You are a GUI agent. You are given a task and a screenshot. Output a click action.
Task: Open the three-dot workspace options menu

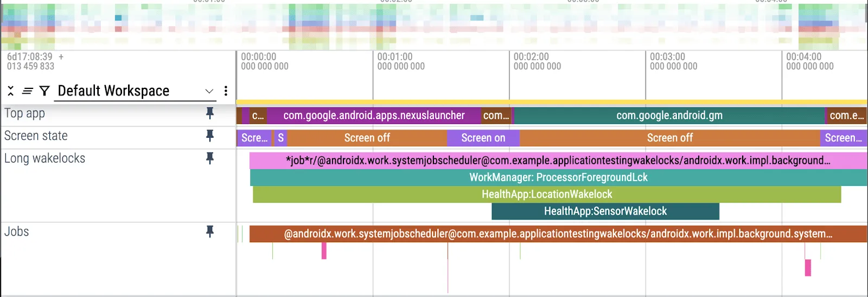pos(226,91)
